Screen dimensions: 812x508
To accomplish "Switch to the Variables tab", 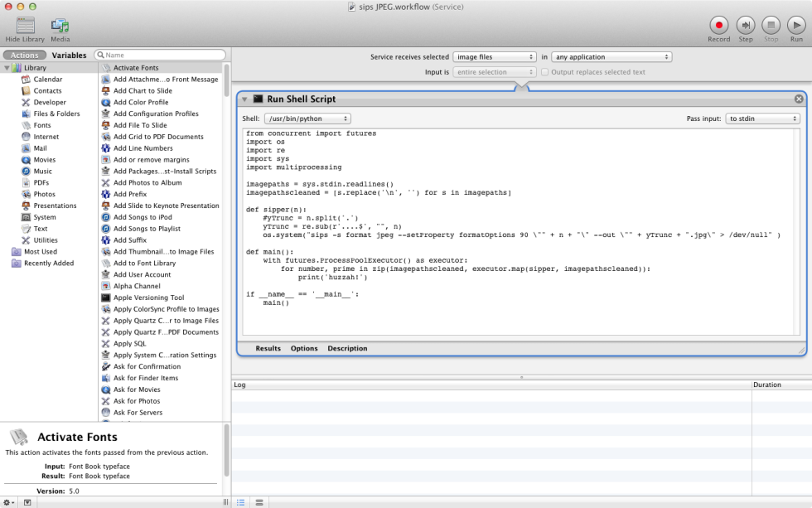I will coord(70,55).
